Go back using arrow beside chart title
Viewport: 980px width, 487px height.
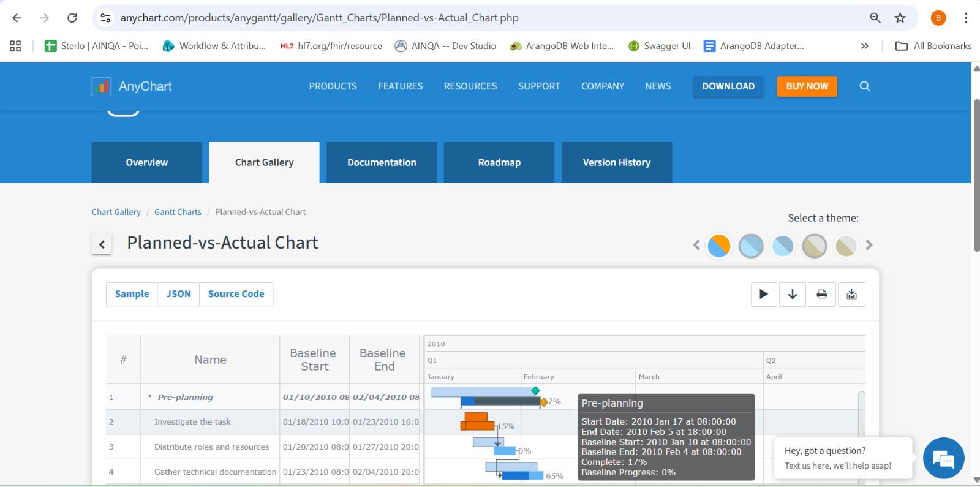point(102,244)
